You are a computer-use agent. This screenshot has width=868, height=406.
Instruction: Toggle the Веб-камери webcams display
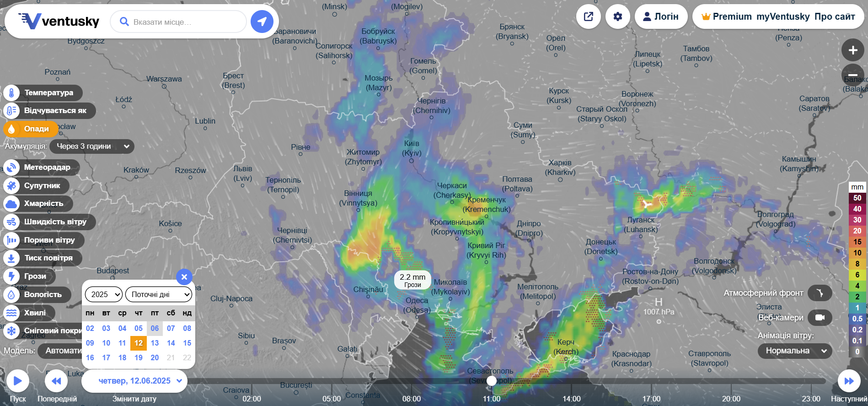pyautogui.click(x=820, y=318)
